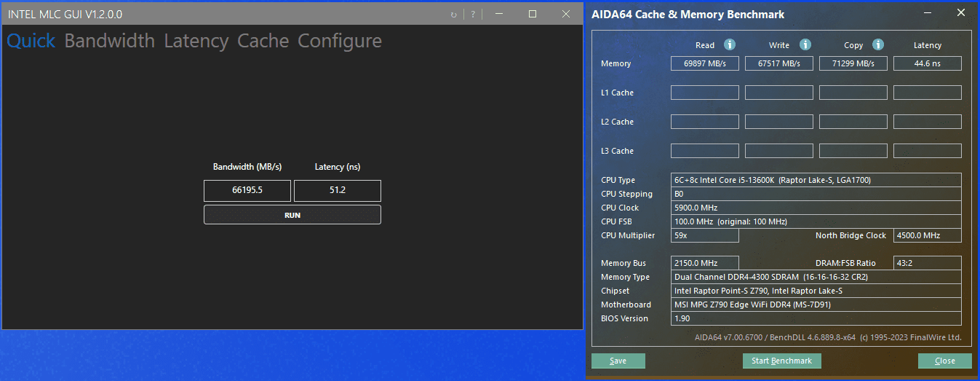Screen dimensions: 980x381
Task: Click Save in AIDA64 benchmark window
Action: tap(618, 361)
